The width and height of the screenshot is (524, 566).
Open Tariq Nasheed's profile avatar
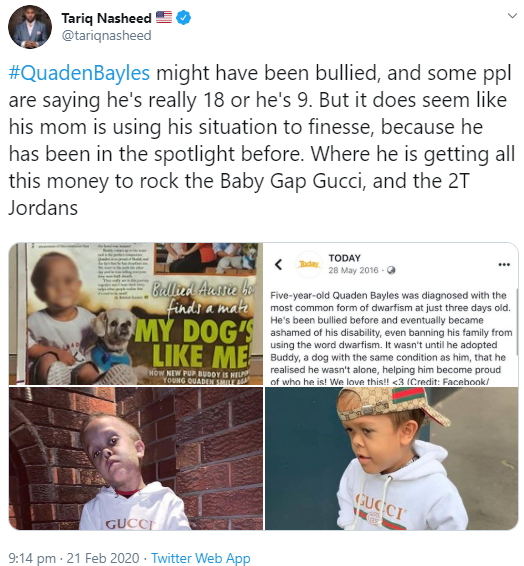(x=30, y=27)
